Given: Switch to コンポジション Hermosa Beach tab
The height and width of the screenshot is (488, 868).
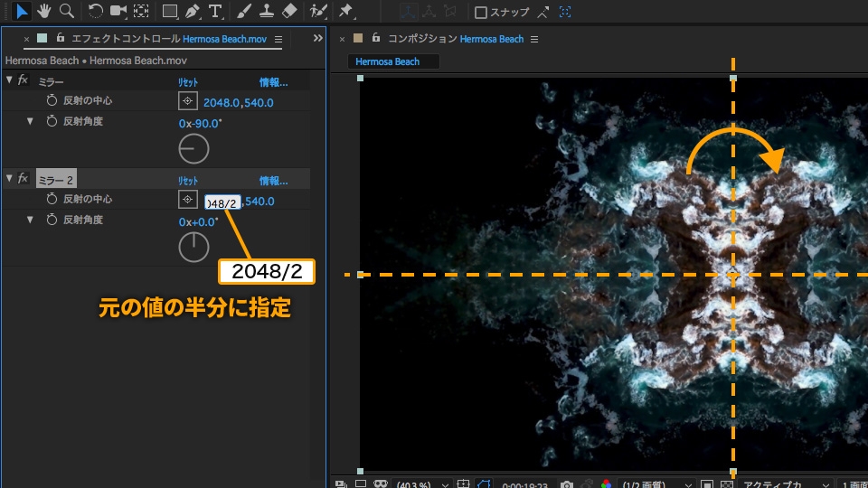Looking at the screenshot, I should click(456, 39).
